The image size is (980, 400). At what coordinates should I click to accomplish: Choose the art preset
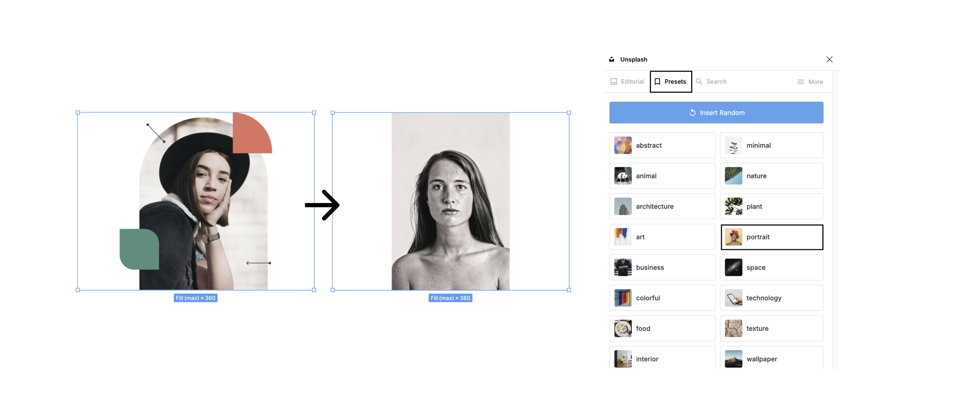(662, 237)
